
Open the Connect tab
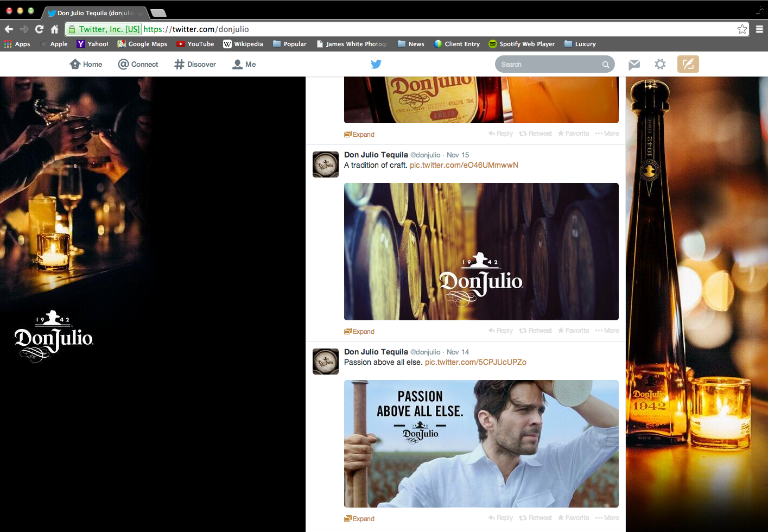[x=138, y=64]
